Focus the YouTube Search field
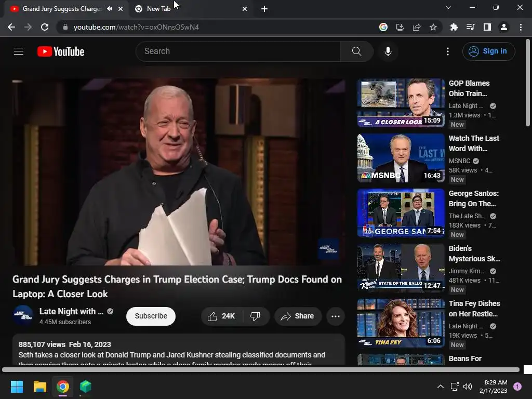 click(x=238, y=51)
